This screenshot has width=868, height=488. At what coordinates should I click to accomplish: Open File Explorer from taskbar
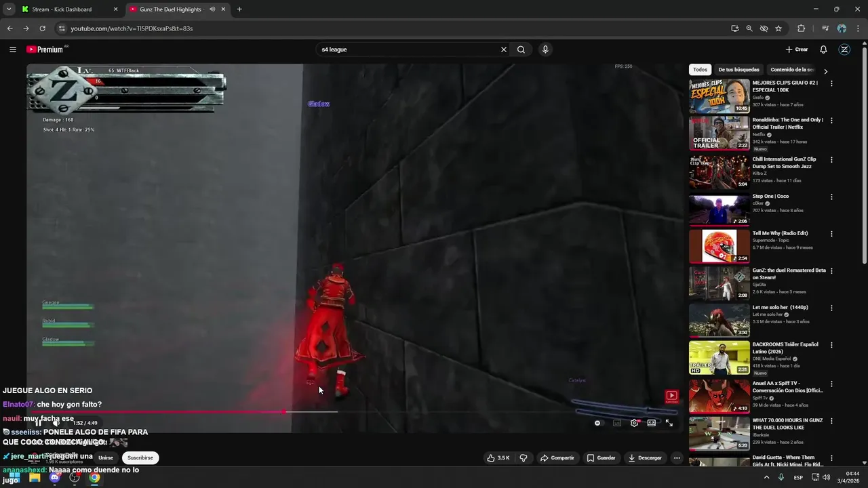coord(35,477)
